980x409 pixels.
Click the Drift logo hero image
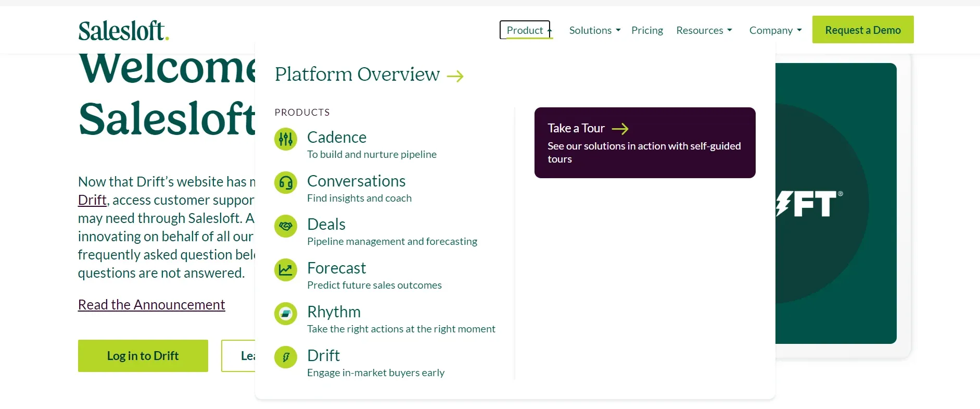836,203
